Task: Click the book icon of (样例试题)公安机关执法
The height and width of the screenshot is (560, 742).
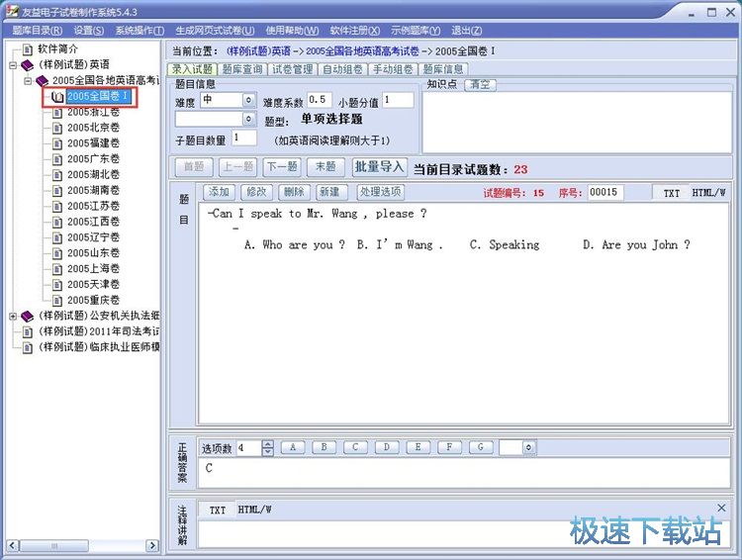Action: click(28, 316)
